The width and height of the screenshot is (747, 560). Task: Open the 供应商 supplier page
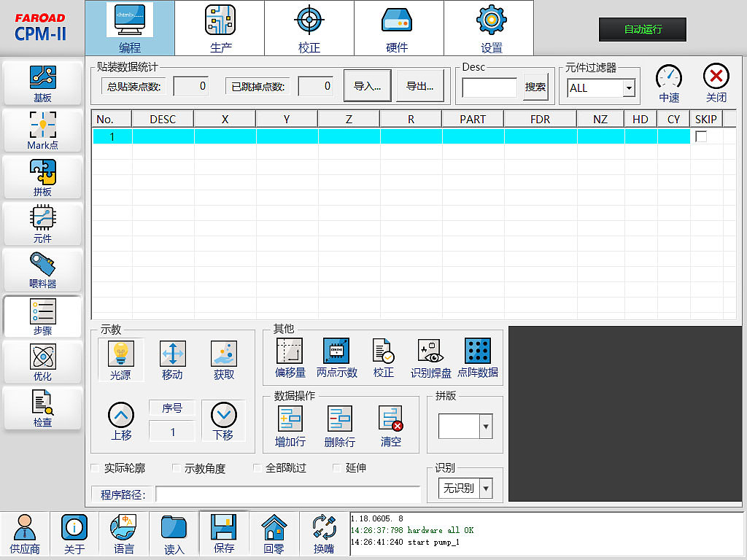[25, 533]
